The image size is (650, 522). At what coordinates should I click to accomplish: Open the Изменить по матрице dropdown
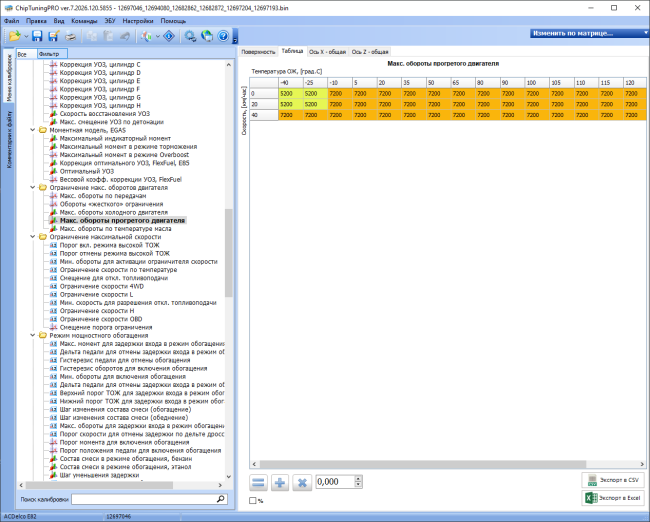click(x=589, y=33)
